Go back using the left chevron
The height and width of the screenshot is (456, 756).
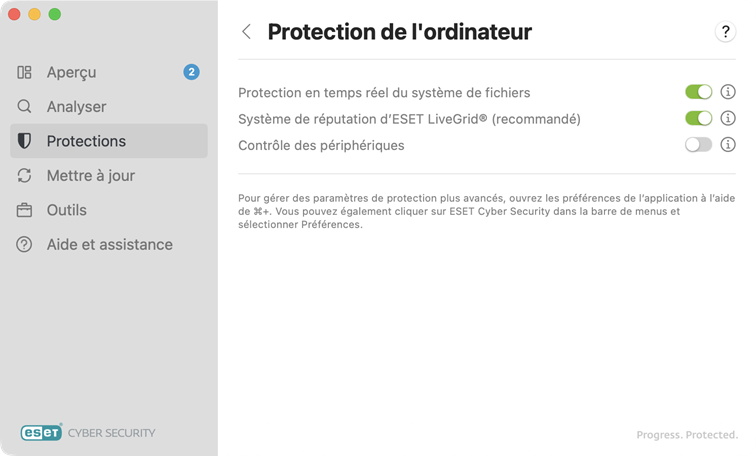(x=247, y=32)
